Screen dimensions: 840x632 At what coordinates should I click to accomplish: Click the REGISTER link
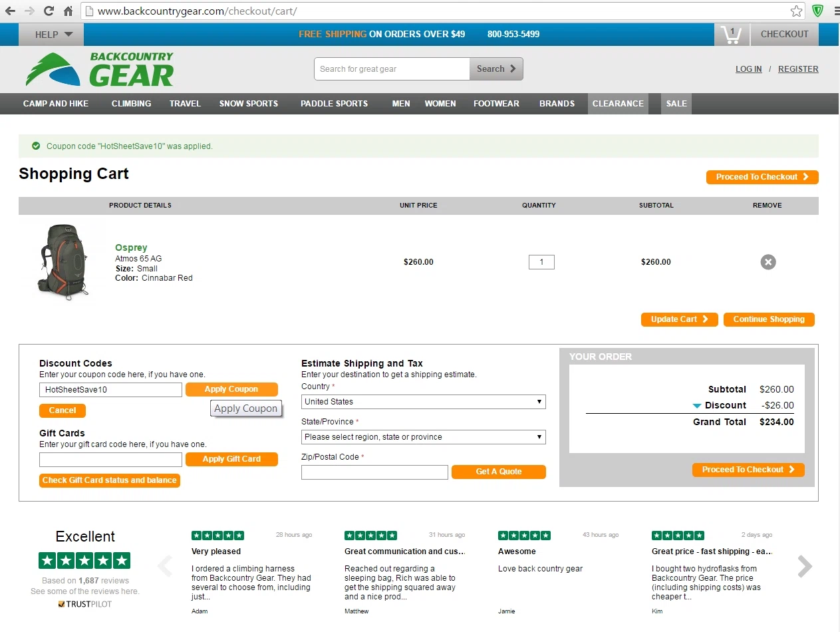coord(798,69)
